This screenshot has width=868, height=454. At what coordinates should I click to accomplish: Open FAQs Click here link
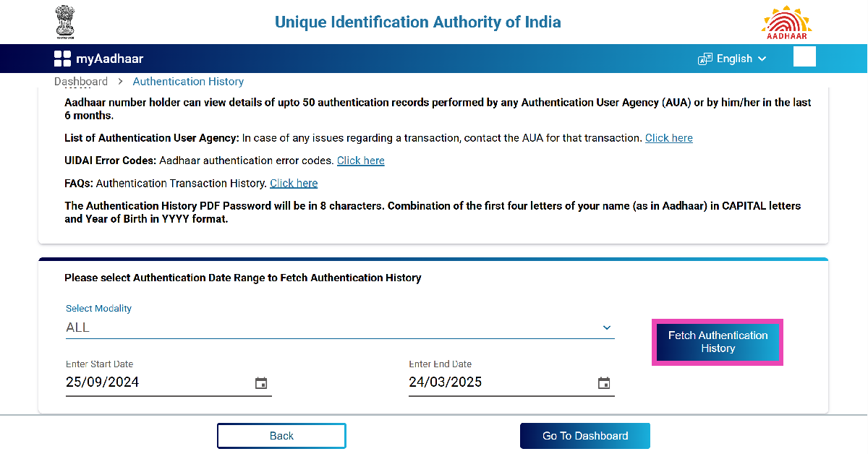click(294, 184)
